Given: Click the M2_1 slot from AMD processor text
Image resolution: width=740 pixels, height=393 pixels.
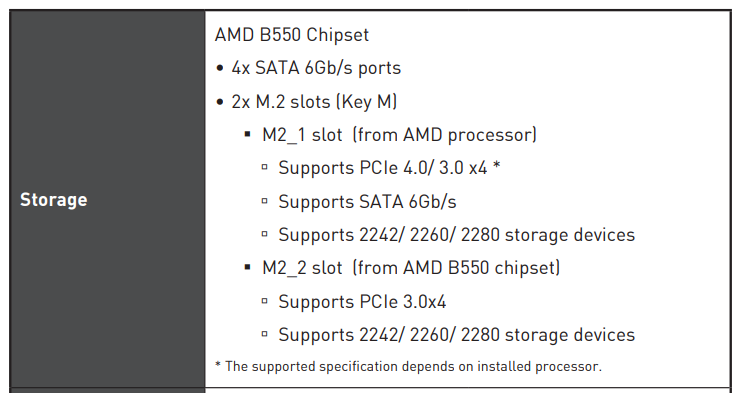Looking at the screenshot, I should point(399,135).
